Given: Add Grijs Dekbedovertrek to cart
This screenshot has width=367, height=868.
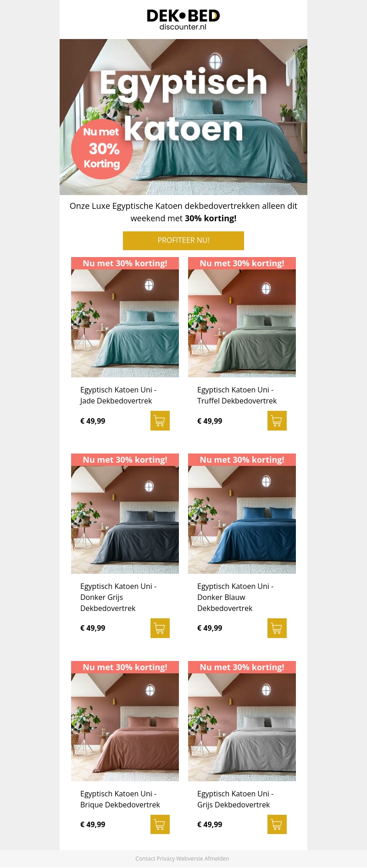Looking at the screenshot, I should (x=277, y=824).
